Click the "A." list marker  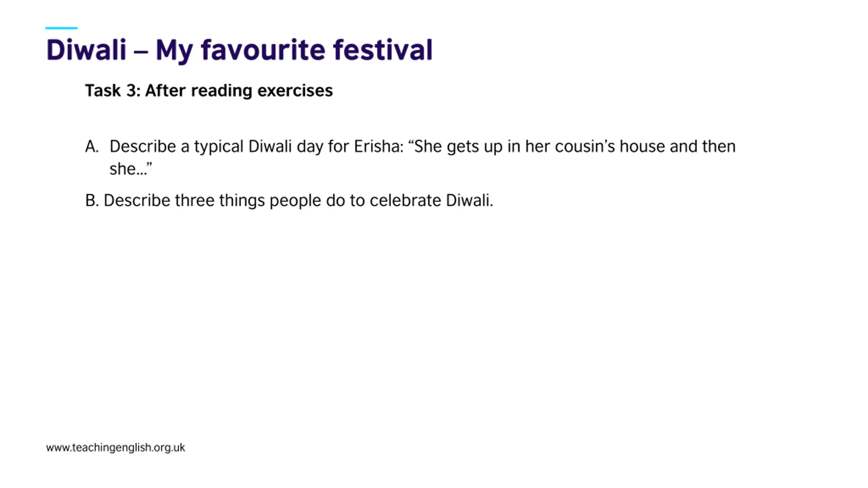click(92, 147)
